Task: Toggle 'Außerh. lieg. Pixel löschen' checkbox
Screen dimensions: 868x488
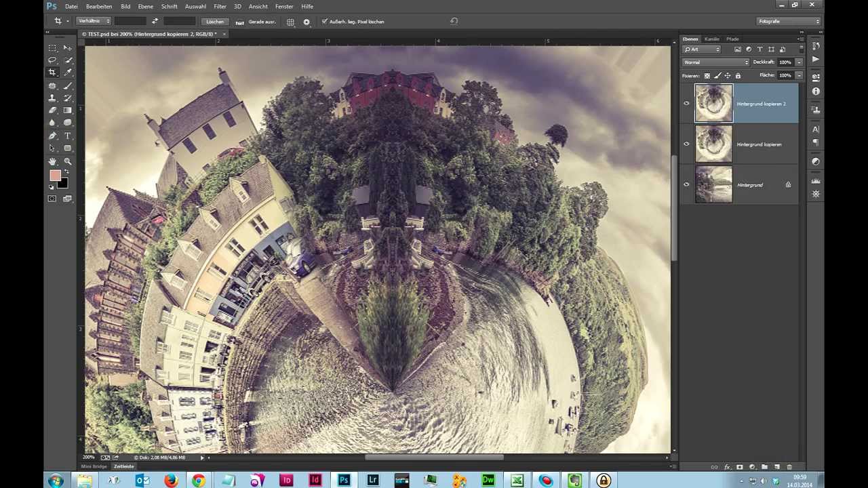Action: point(324,22)
